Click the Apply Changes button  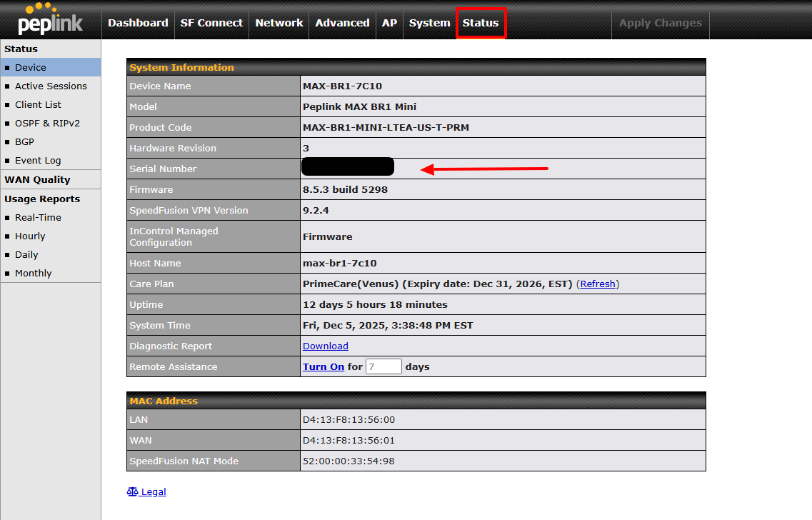pos(661,23)
